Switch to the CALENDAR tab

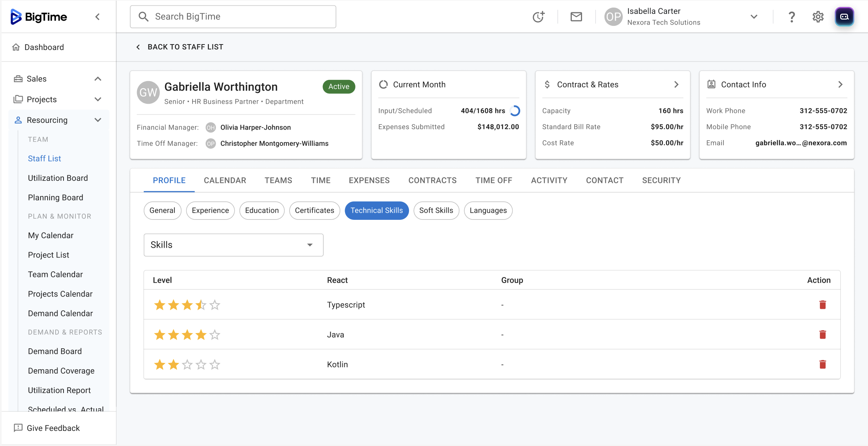point(225,180)
